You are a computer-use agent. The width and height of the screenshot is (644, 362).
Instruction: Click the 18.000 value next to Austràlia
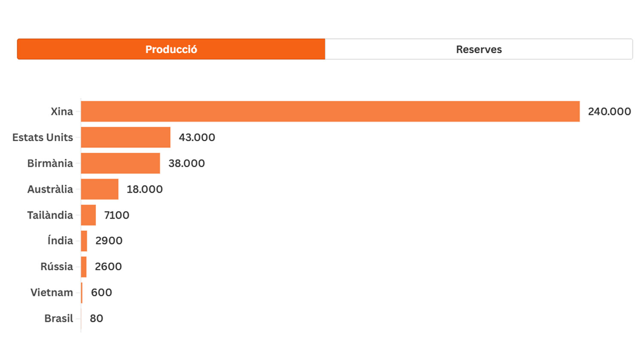144,189
